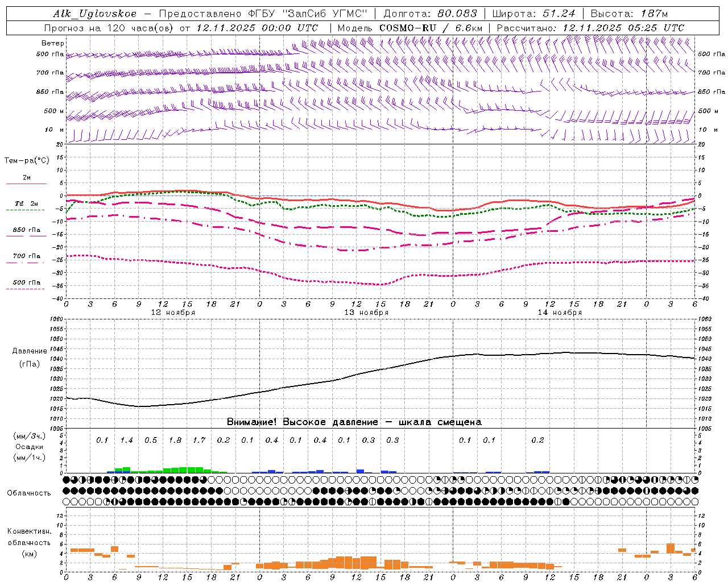
Task: Click the (мм/1ч.) units label
Action: [29, 458]
